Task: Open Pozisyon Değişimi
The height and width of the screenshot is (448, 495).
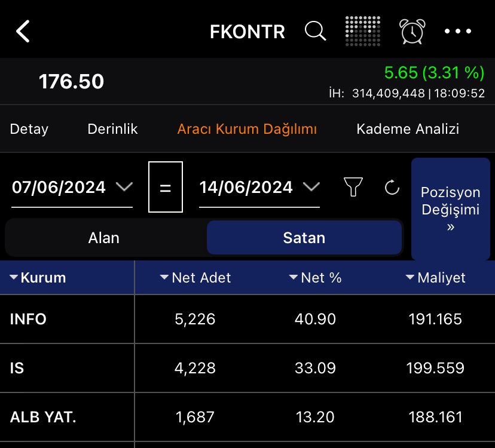Action: coord(450,208)
